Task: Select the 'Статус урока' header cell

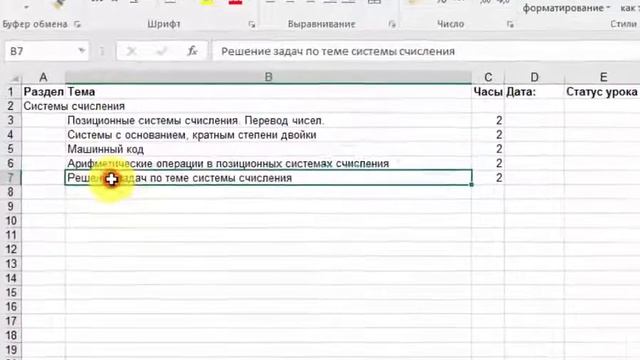Action: coord(602,92)
